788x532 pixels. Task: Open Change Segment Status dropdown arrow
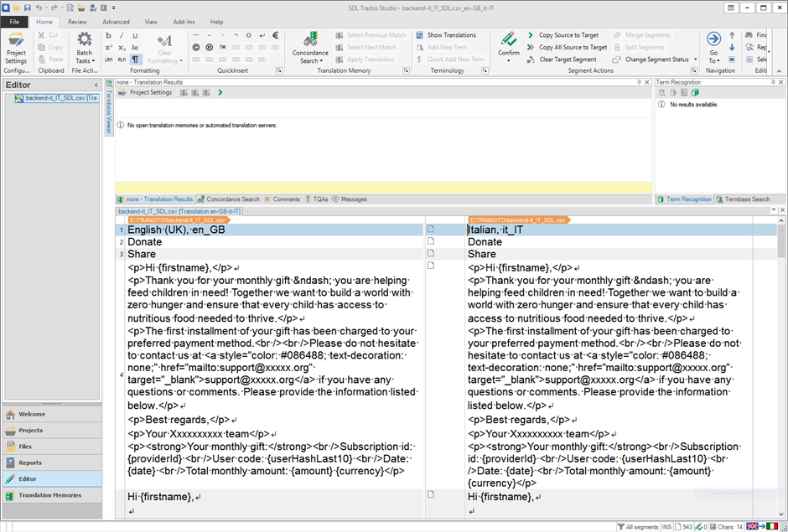695,59
